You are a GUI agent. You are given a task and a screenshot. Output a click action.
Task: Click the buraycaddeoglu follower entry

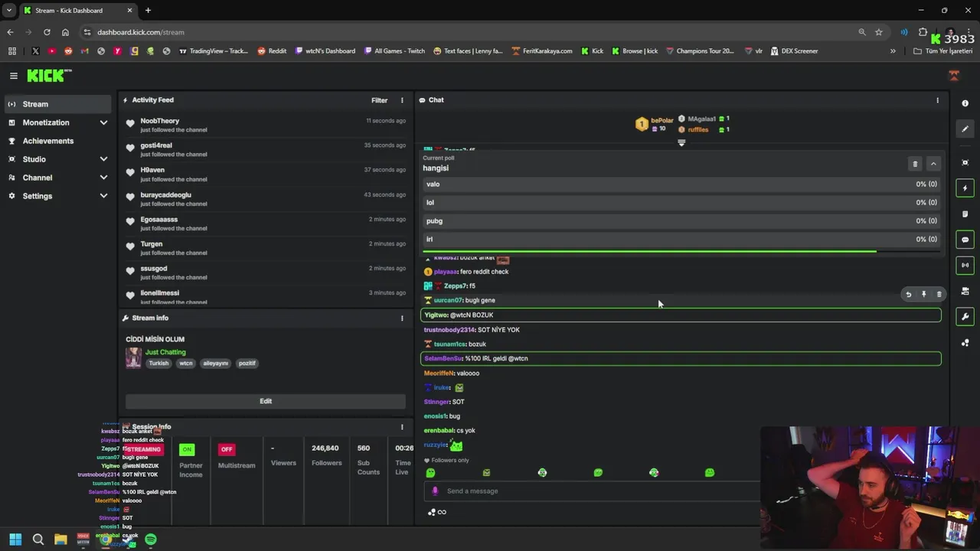click(266, 199)
